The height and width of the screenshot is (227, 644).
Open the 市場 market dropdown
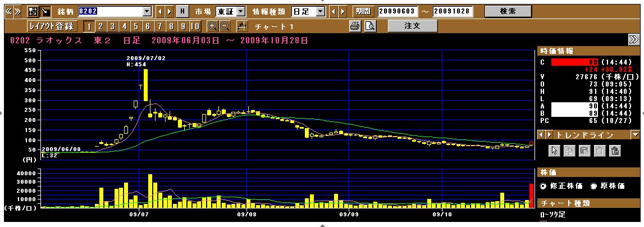(x=241, y=11)
